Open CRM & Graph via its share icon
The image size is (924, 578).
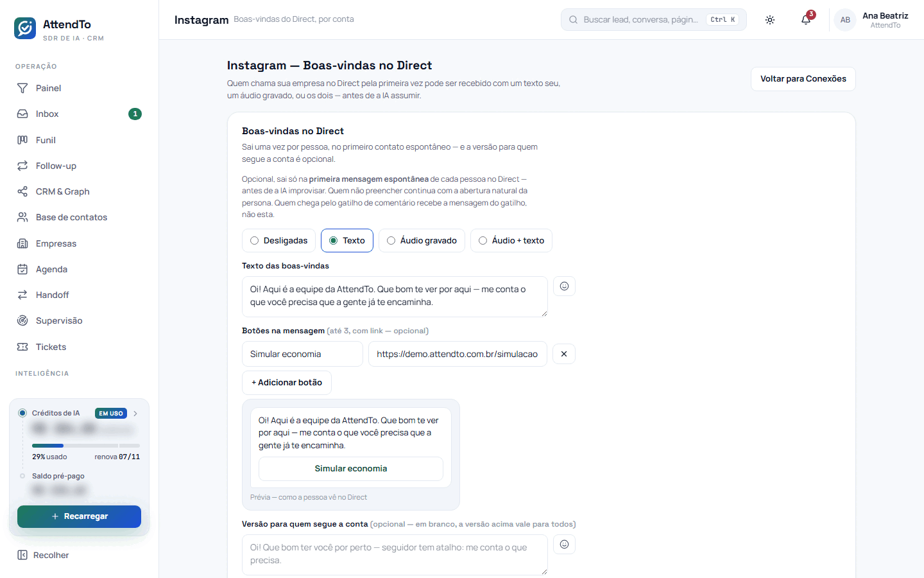click(x=22, y=191)
